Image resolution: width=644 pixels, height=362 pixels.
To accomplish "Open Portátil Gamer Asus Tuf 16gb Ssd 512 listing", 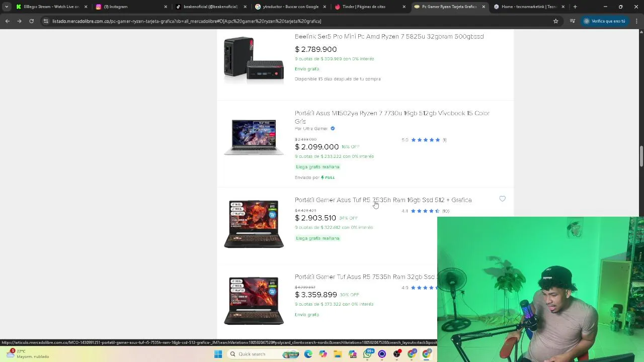I will click(x=383, y=200).
